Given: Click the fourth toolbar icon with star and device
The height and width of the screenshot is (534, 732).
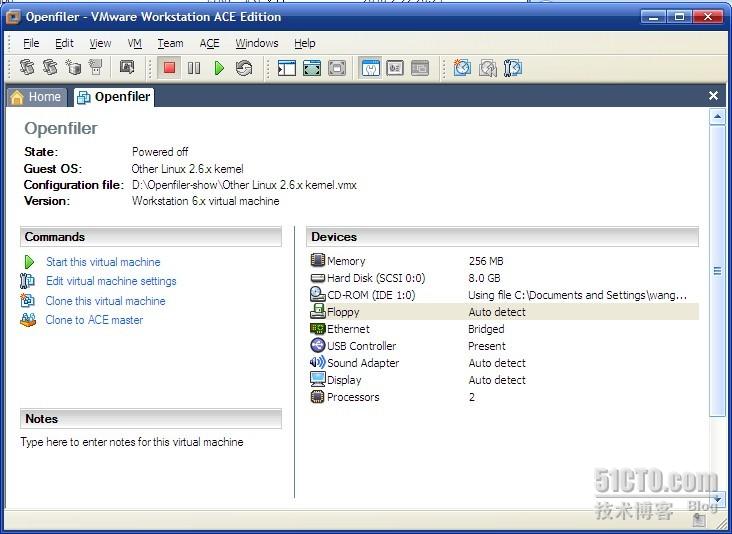Looking at the screenshot, I should tap(96, 68).
